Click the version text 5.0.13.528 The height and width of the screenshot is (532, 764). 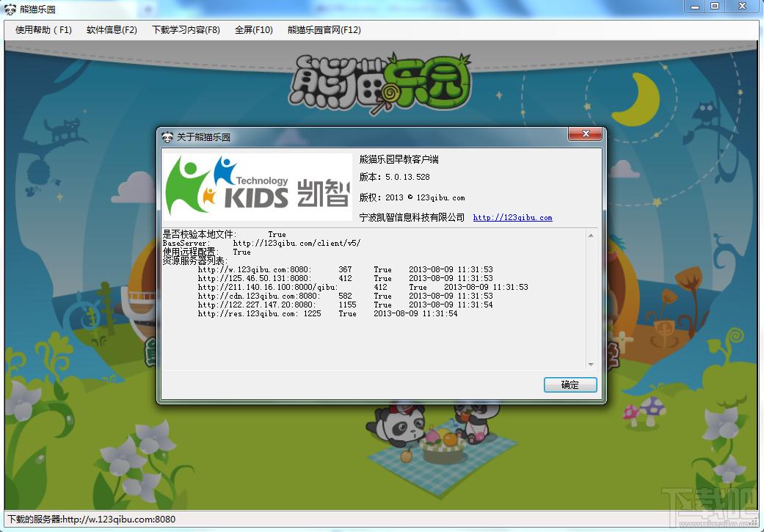[407, 177]
